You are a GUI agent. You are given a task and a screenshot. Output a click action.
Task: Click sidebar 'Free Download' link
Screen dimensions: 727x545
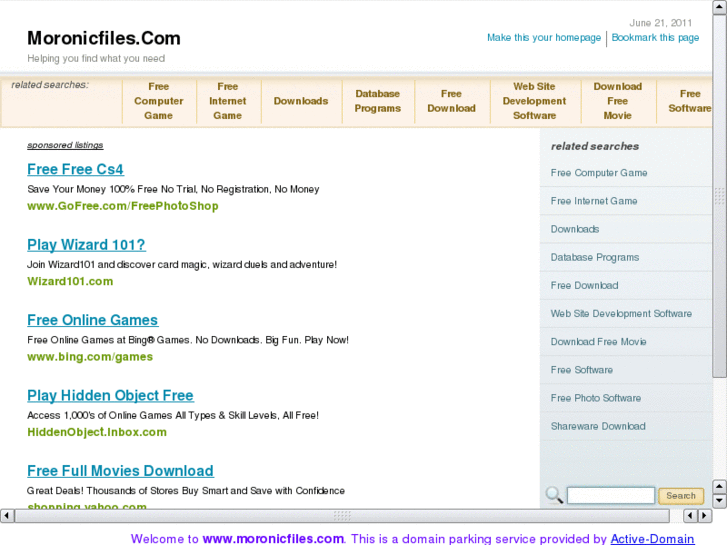pyautogui.click(x=584, y=286)
